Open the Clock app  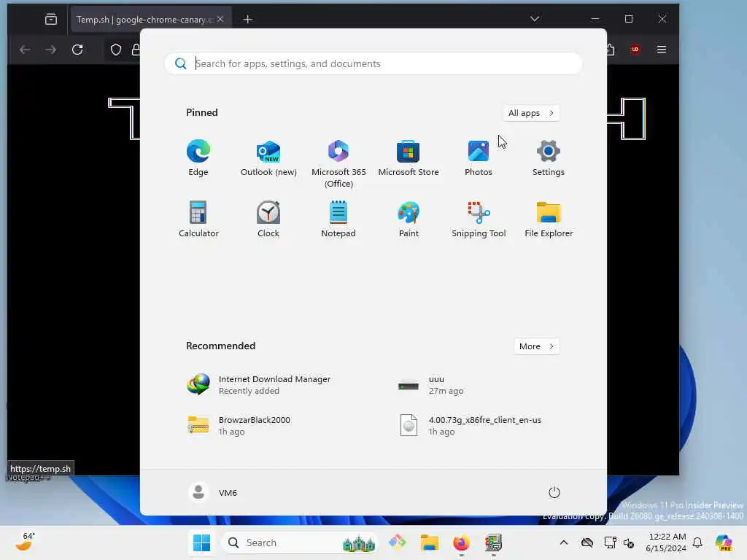(268, 219)
